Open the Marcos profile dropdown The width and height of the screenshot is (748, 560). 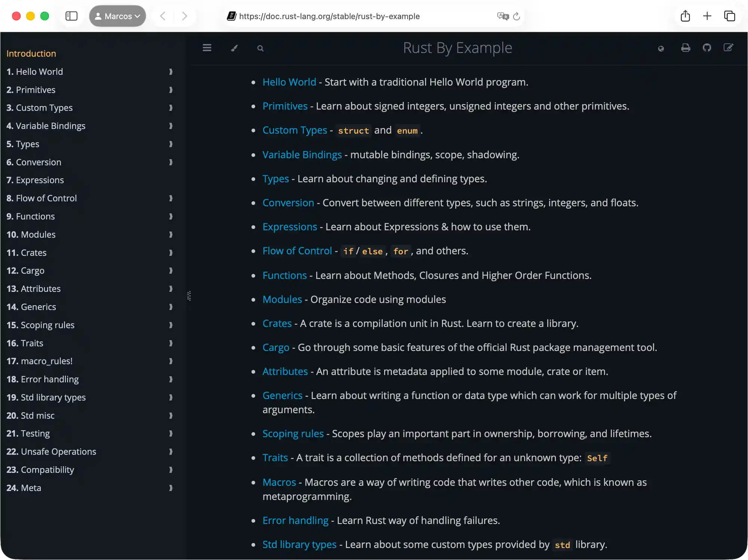coord(117,16)
